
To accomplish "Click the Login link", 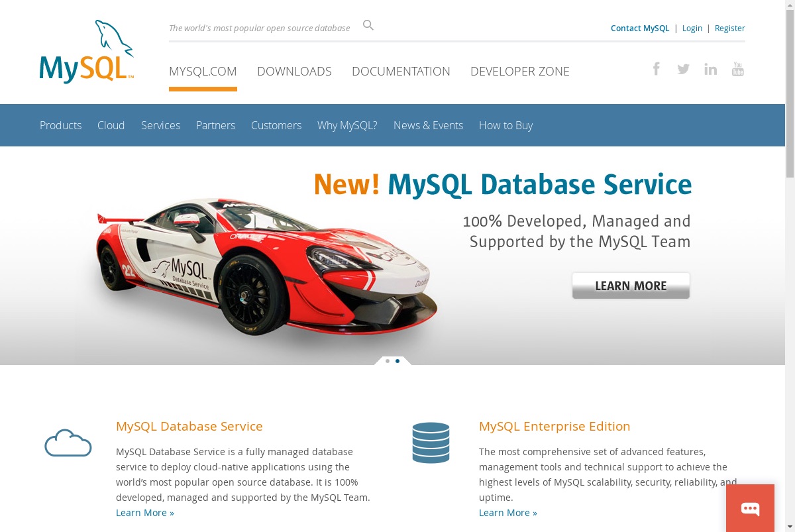I will (692, 28).
